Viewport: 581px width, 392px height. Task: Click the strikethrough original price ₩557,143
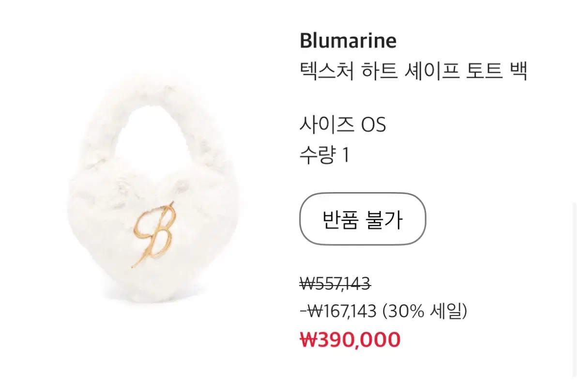pos(335,283)
